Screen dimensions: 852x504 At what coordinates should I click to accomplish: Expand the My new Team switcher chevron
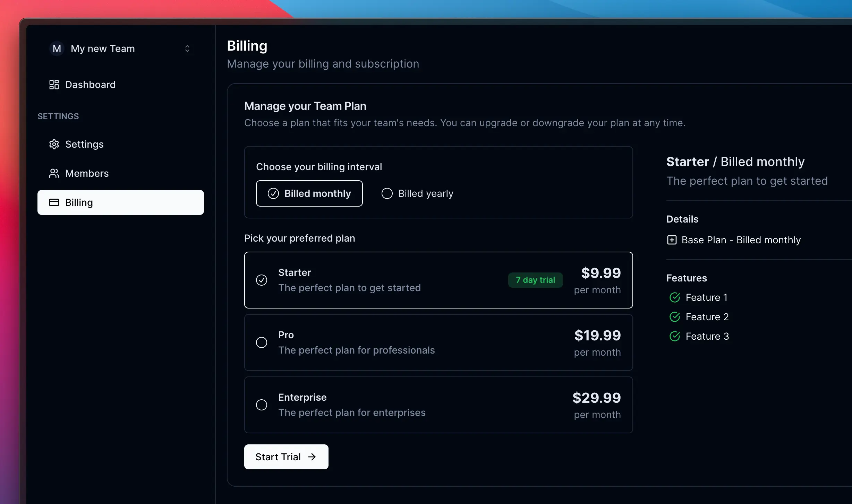187,49
